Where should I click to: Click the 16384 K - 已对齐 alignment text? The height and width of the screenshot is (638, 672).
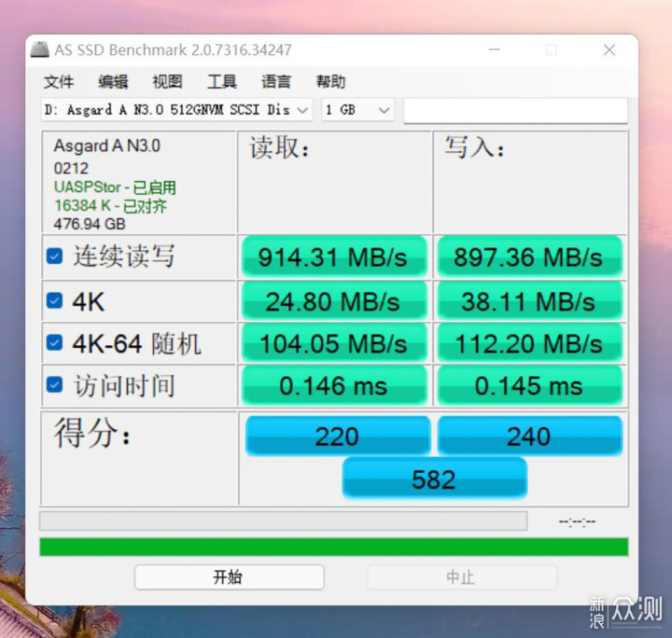(x=110, y=206)
